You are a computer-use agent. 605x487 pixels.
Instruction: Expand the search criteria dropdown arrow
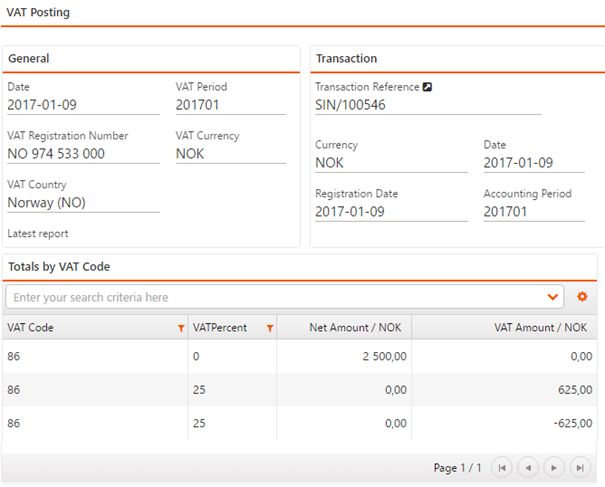pyautogui.click(x=553, y=297)
